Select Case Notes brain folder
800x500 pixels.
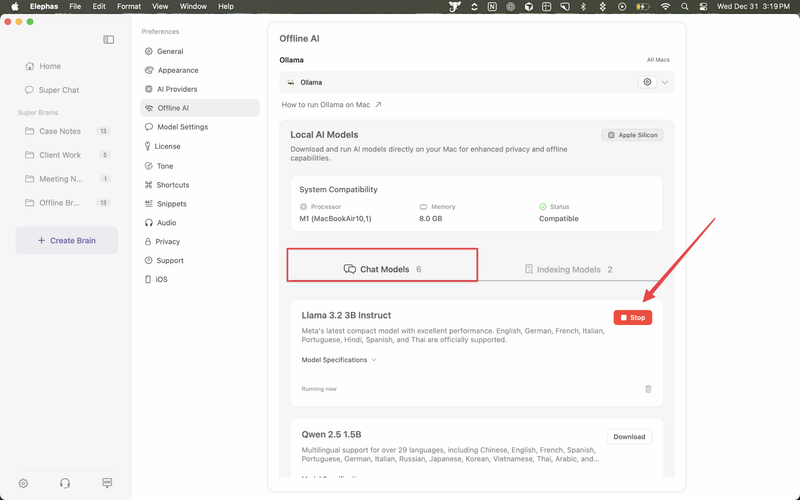click(60, 131)
